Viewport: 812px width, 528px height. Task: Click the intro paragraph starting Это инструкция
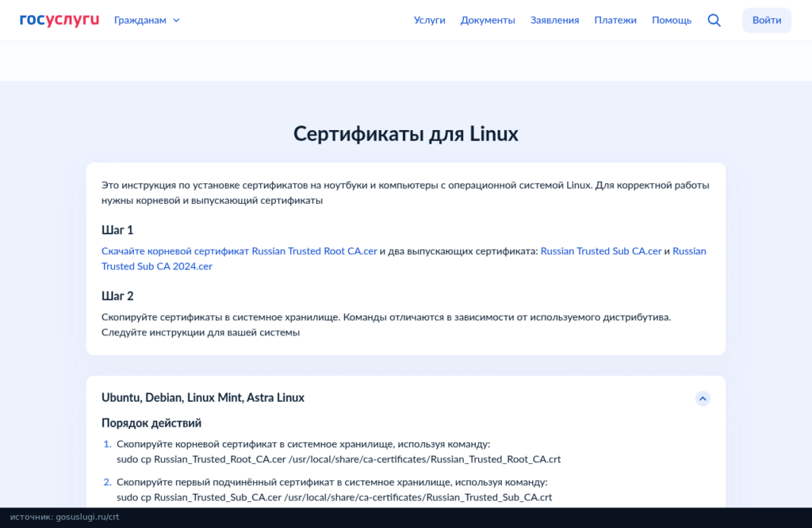[x=405, y=193]
